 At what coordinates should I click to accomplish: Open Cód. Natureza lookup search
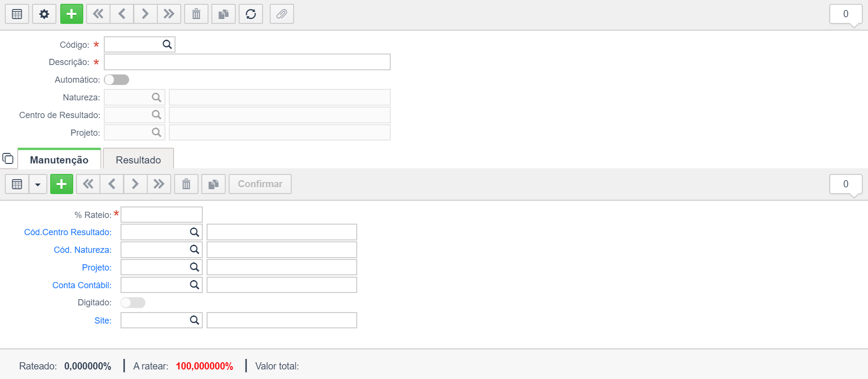tap(194, 249)
